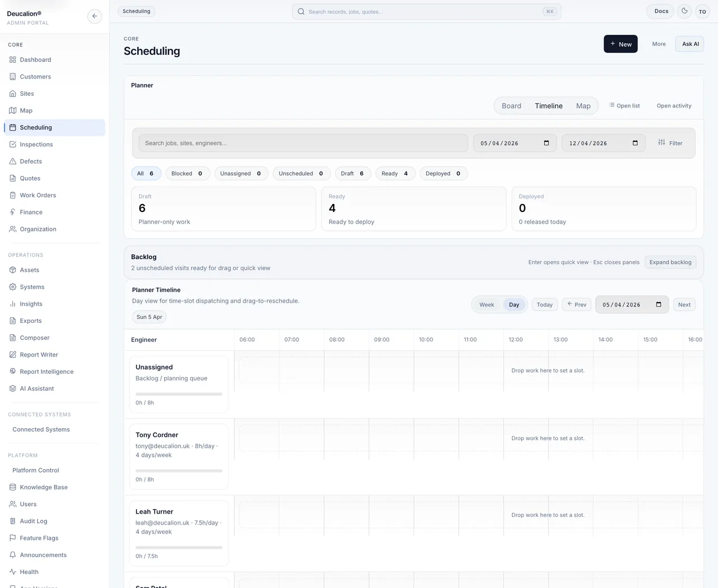Open the start date calendar picker
Viewport: 718px width, 588px height.
click(x=546, y=143)
